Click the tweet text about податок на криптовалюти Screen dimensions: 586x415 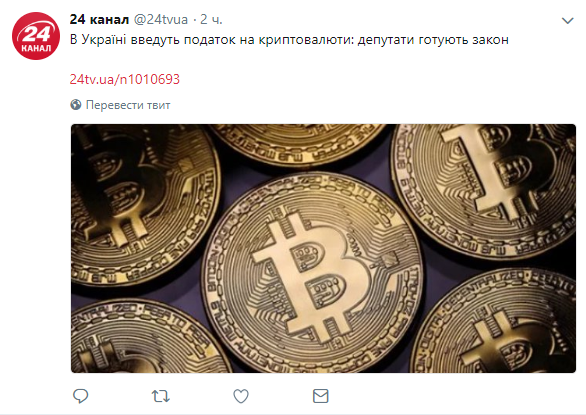289,40
